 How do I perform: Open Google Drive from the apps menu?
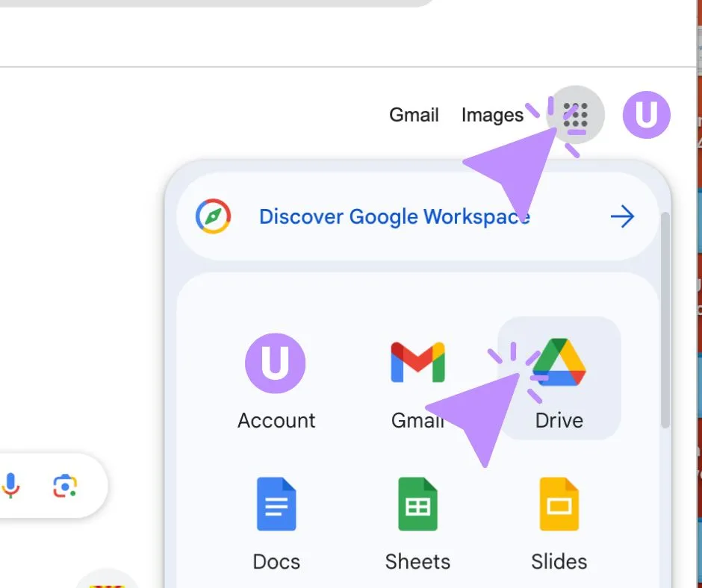click(x=559, y=363)
